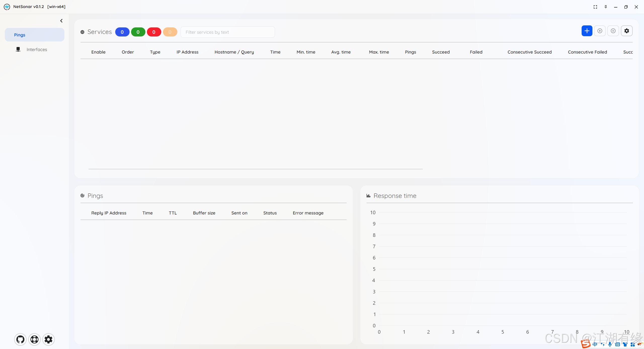Pause all services with the pause icon
Viewport: 644px width, 349px height.
(613, 31)
